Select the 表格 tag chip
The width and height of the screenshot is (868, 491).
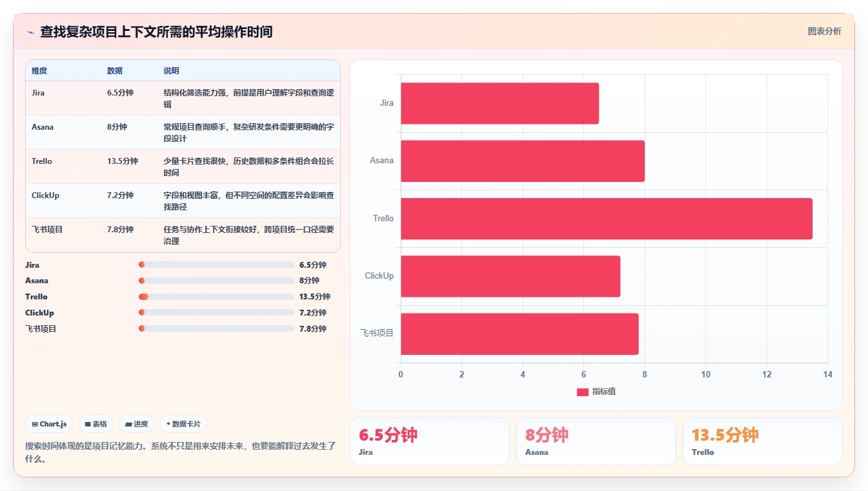[96, 424]
